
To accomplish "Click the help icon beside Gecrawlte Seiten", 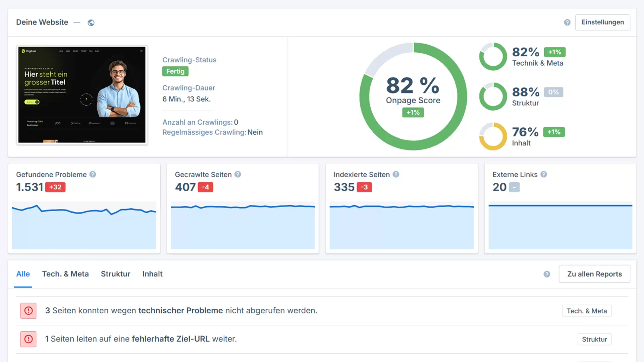I will (238, 174).
